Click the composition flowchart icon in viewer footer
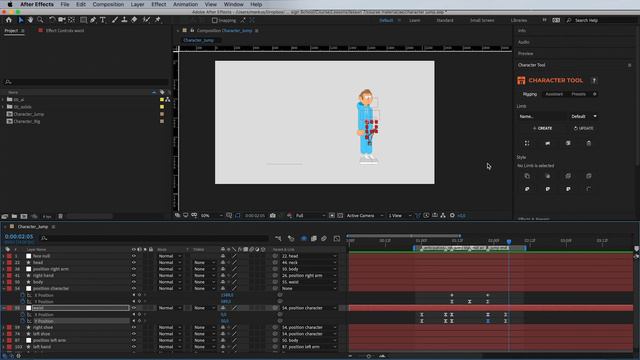The width and height of the screenshot is (640, 360). (443, 216)
